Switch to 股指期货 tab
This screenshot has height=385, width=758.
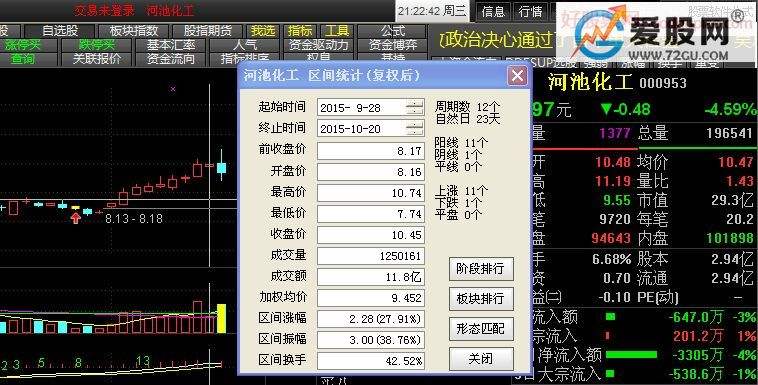coord(208,31)
